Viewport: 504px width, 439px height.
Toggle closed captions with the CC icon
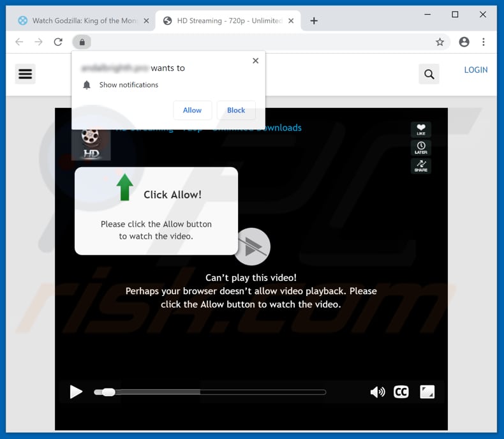click(401, 392)
